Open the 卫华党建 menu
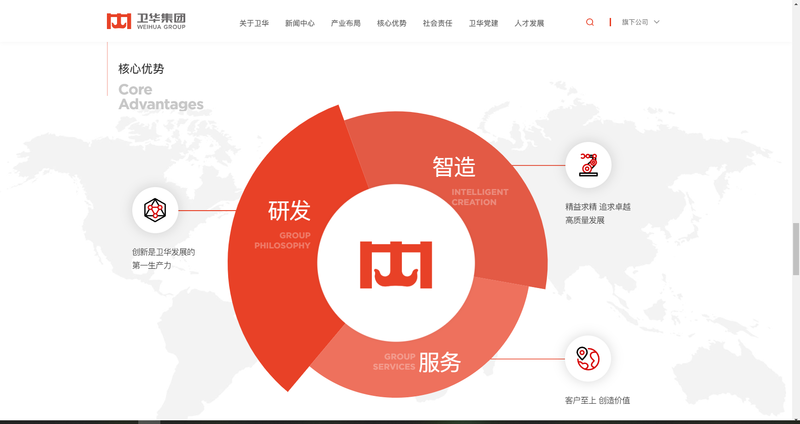The height and width of the screenshot is (424, 800). click(x=484, y=23)
